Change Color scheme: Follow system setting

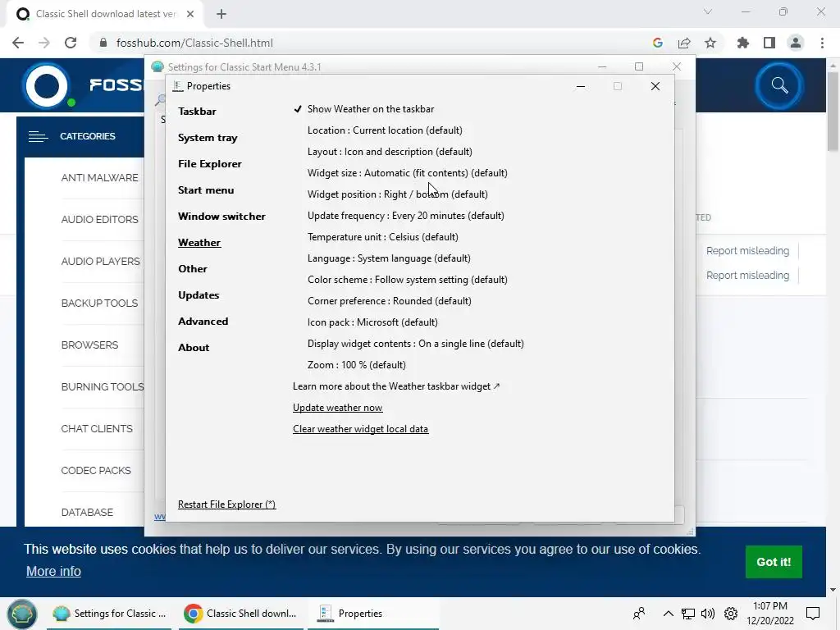(x=407, y=280)
